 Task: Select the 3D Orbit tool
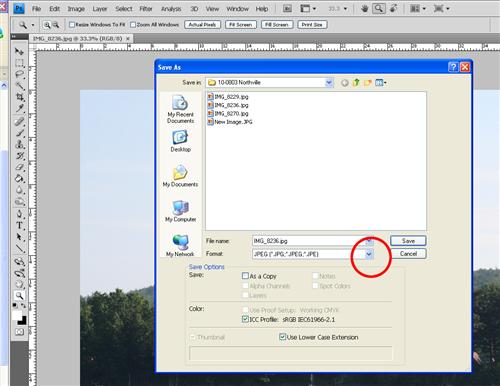[19, 273]
